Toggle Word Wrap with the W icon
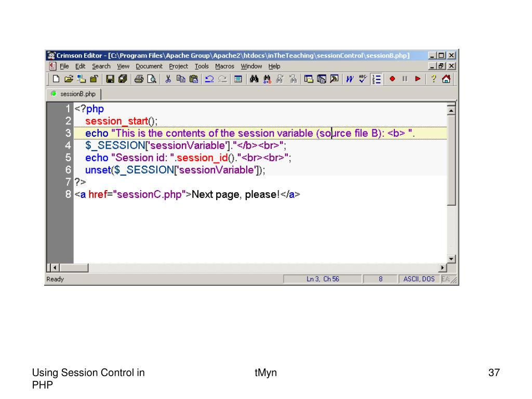 coord(350,79)
